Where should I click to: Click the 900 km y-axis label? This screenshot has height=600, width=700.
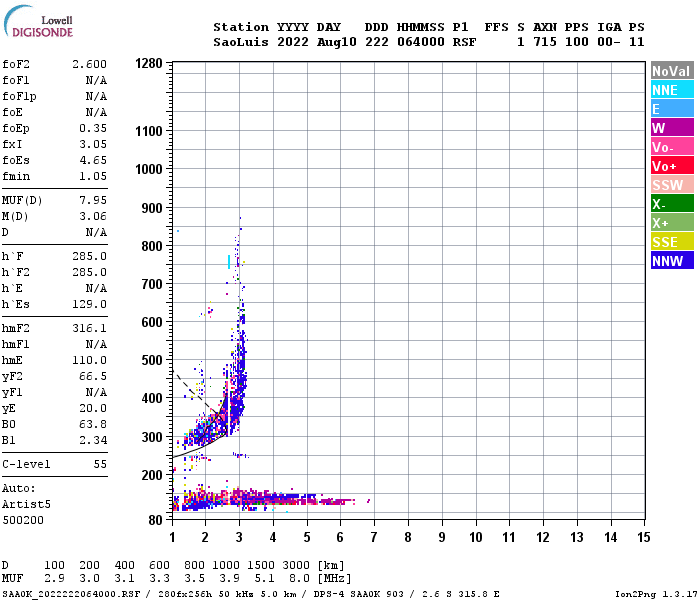[152, 208]
